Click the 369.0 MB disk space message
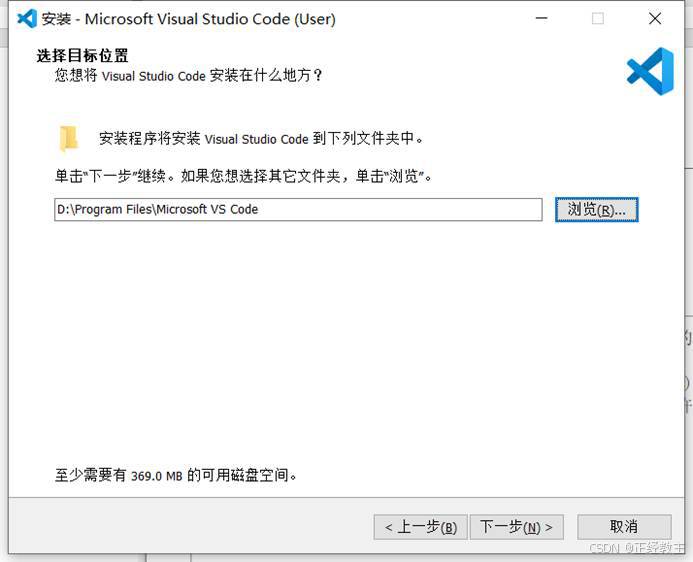 (x=175, y=475)
